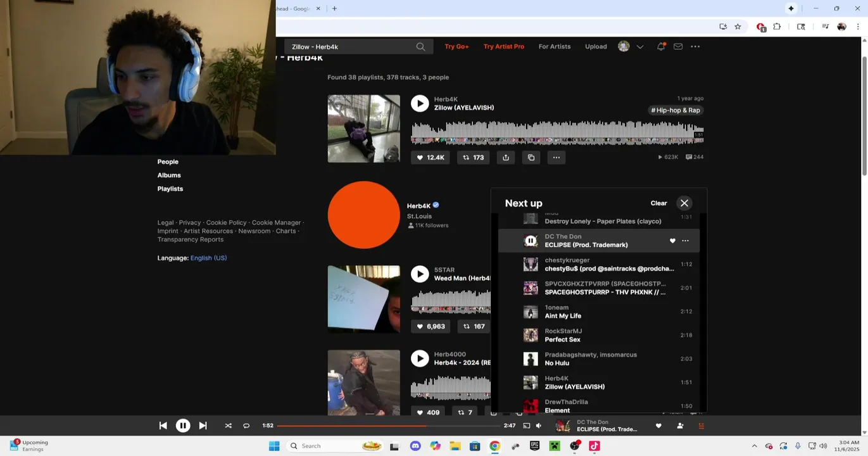868x456 pixels.
Task: Go to the Upload page
Action: (596, 47)
